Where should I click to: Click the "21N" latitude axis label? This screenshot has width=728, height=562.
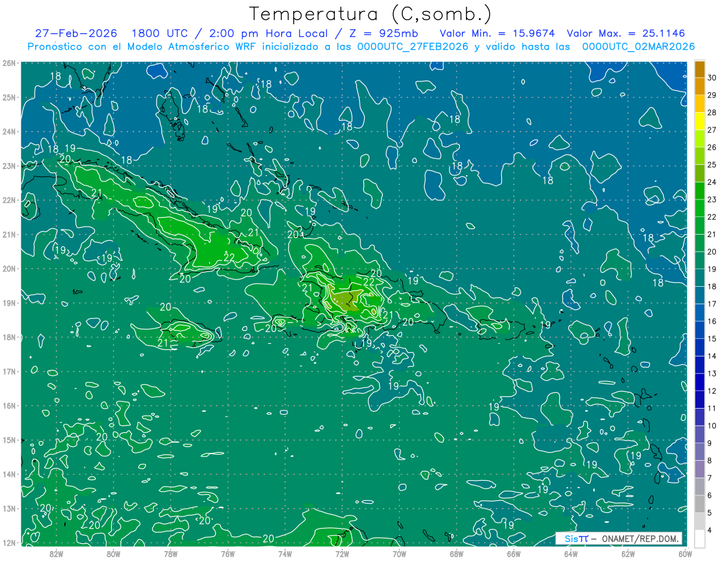[8, 234]
